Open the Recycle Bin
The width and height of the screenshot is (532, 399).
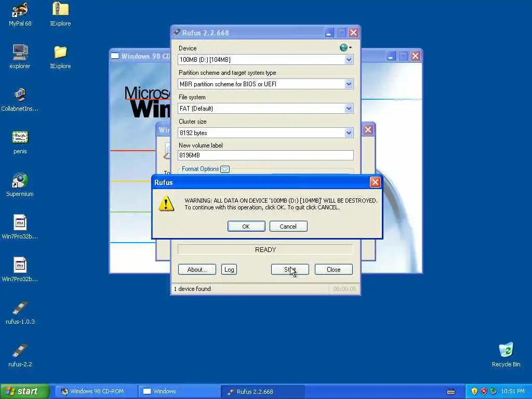506,350
